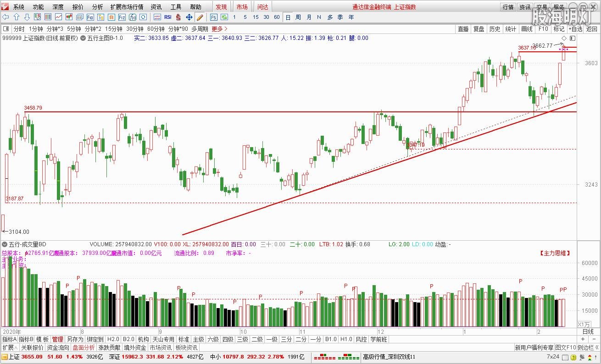Select the 1-minute period shortcut '1'
This screenshot has width=601, height=364.
click(234, 17)
